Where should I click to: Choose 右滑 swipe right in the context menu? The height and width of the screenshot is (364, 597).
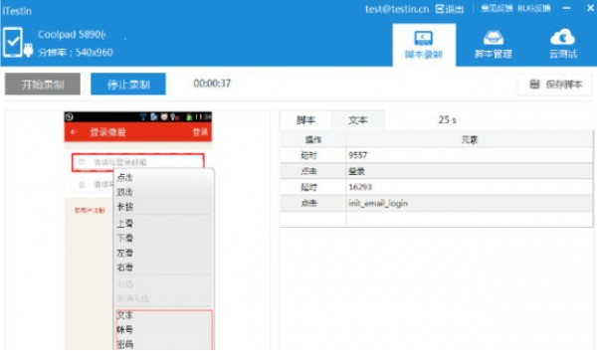coord(125,268)
